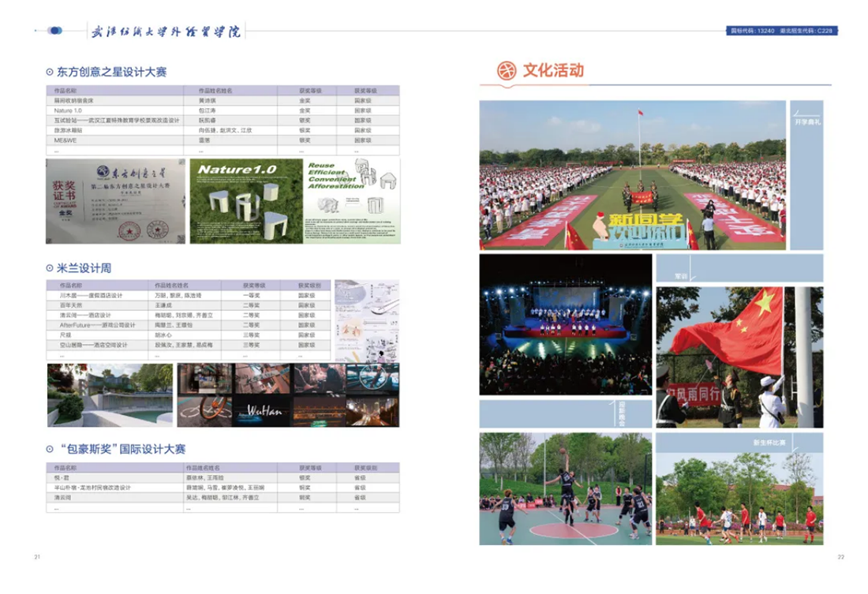Click the basketball icon beside 文化活动
The height and width of the screenshot is (594, 868).
[506, 70]
